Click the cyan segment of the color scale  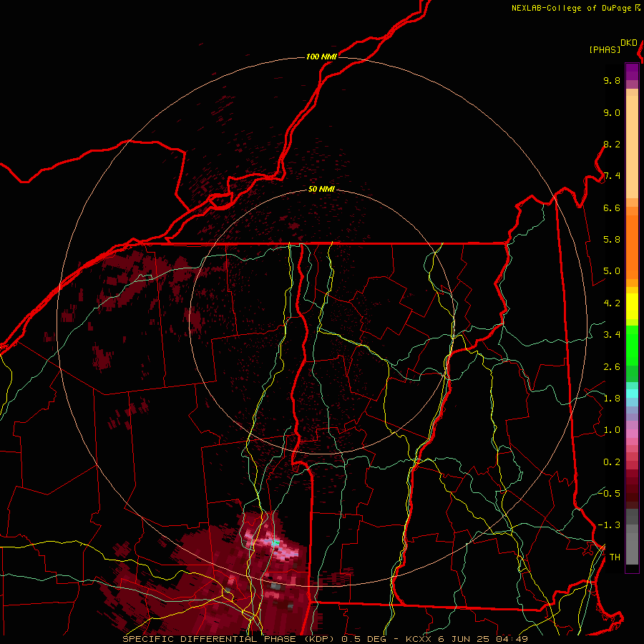tap(632, 394)
